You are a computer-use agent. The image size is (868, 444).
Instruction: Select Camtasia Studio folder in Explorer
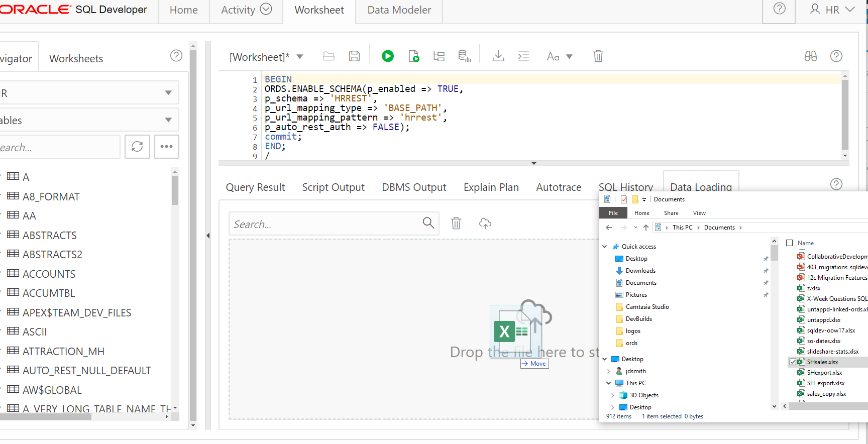[x=647, y=307]
